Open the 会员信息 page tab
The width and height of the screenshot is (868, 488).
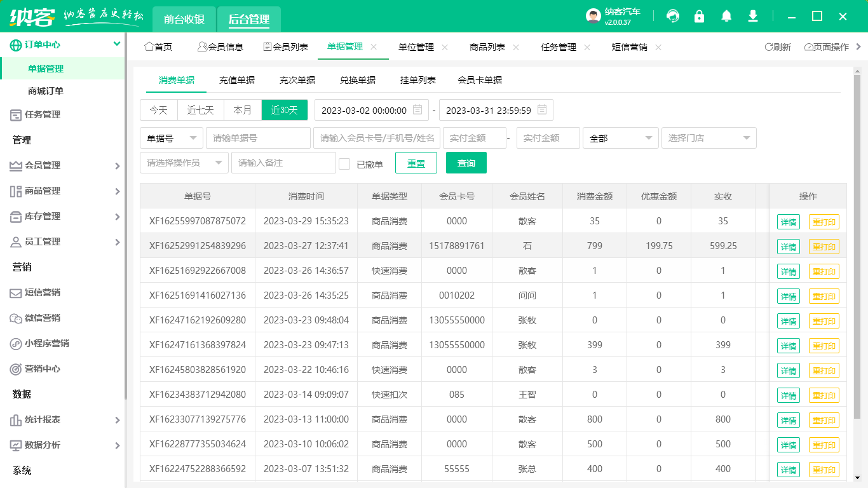pyautogui.click(x=220, y=47)
